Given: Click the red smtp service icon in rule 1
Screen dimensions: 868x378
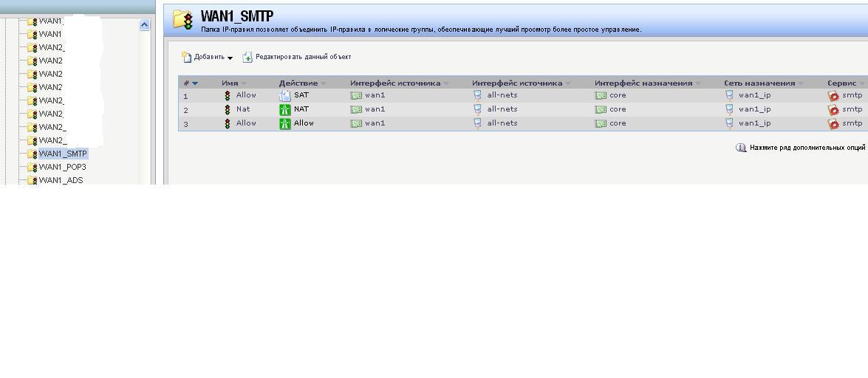Looking at the screenshot, I should tap(833, 95).
